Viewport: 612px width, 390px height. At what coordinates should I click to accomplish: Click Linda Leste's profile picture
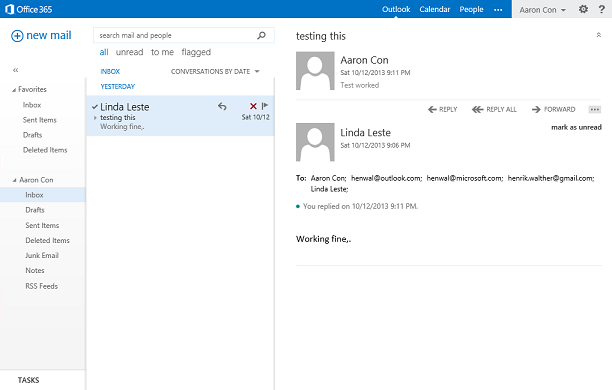[315, 142]
